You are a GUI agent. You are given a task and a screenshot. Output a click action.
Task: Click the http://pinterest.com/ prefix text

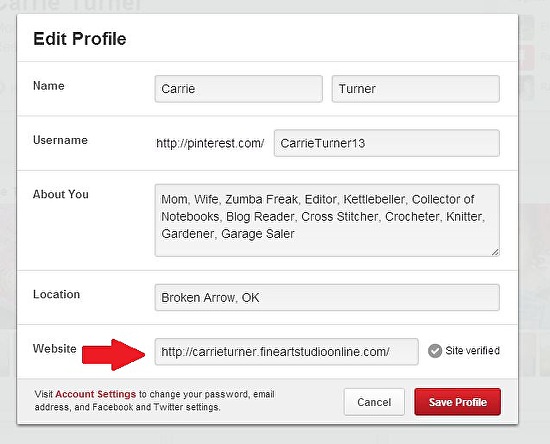point(210,143)
